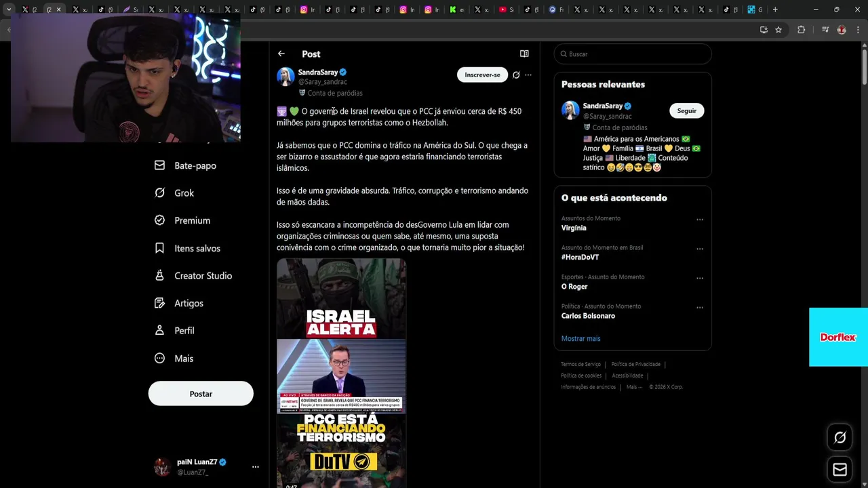This screenshot has width=868, height=488.
Task: Open more options for O Roger trend
Action: pyautogui.click(x=700, y=278)
